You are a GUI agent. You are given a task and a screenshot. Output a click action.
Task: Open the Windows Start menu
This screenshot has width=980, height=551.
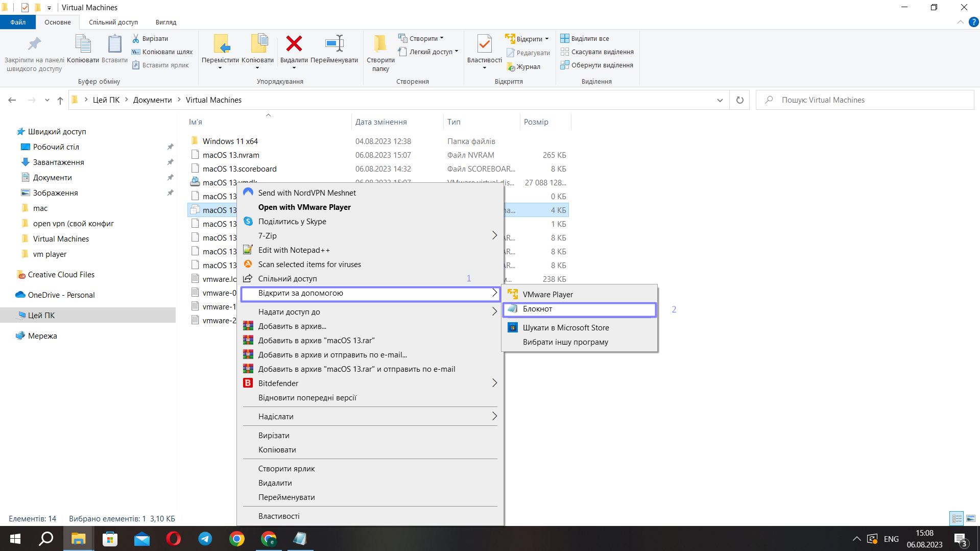[x=15, y=539]
